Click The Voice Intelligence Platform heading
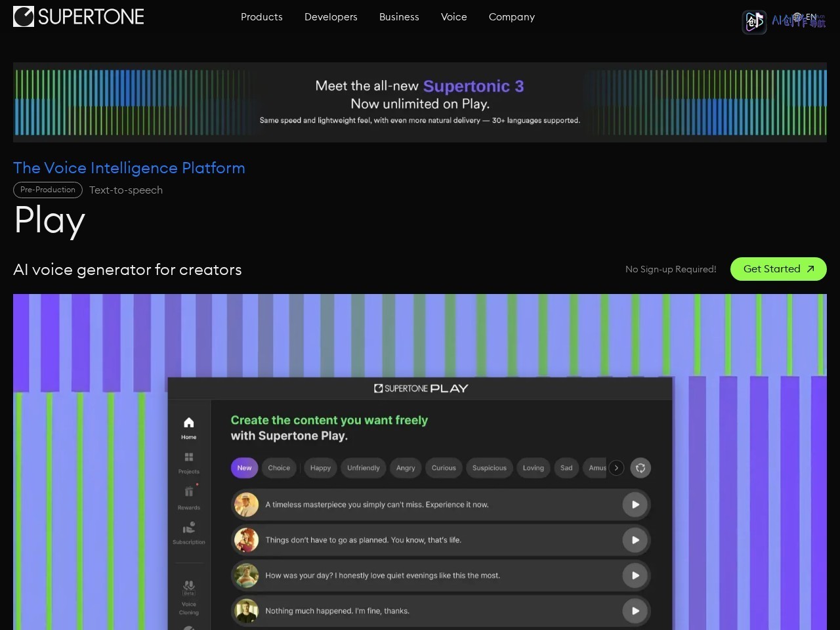The height and width of the screenshot is (630, 840). [x=129, y=168]
